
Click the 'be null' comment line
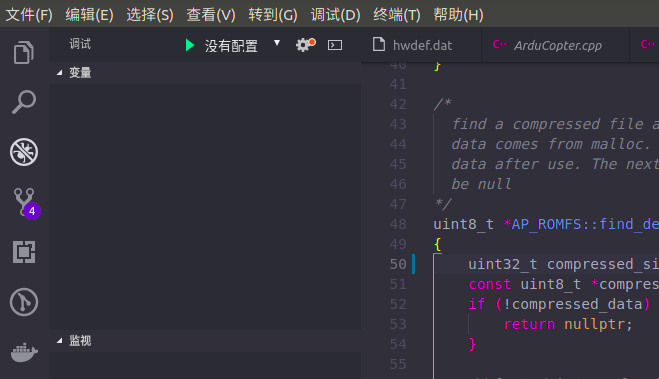(x=481, y=184)
